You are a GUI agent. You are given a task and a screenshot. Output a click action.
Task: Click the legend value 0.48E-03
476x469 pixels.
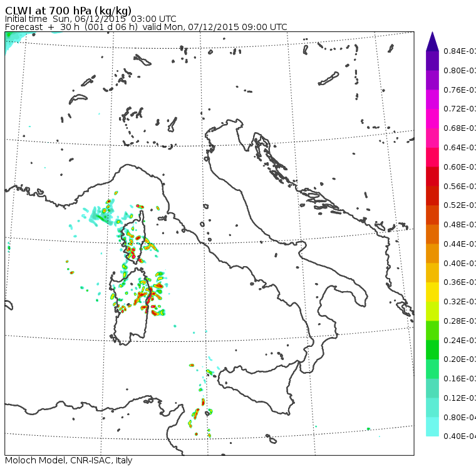click(460, 225)
